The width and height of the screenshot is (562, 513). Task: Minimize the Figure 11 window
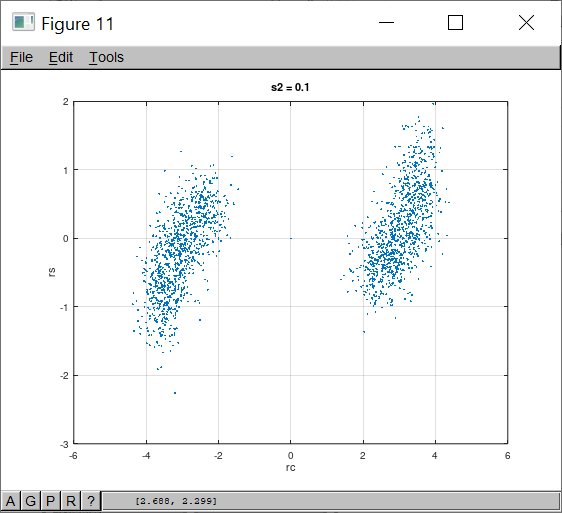pos(386,23)
